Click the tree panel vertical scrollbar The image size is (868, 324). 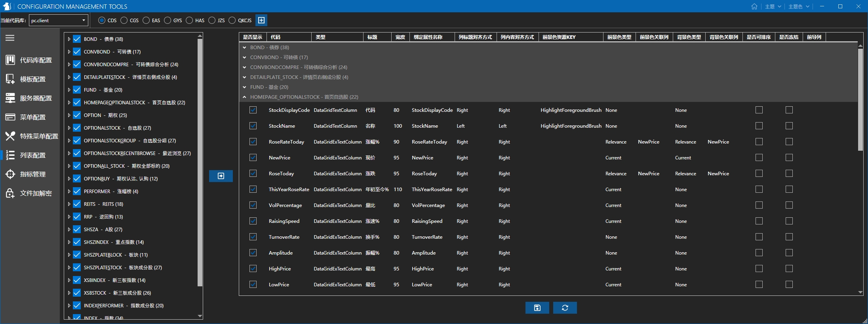click(200, 163)
